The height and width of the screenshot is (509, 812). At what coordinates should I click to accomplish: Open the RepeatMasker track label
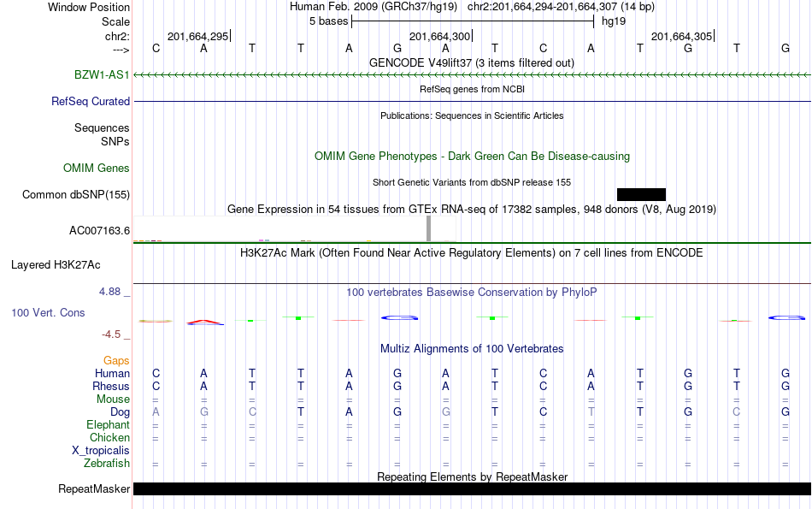coord(94,488)
